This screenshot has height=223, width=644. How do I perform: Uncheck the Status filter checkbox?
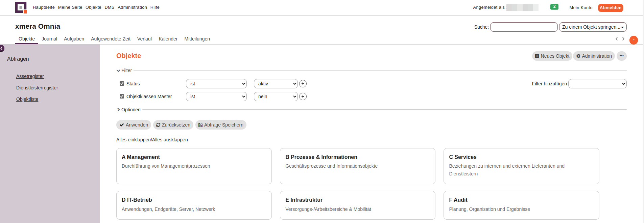point(122,84)
